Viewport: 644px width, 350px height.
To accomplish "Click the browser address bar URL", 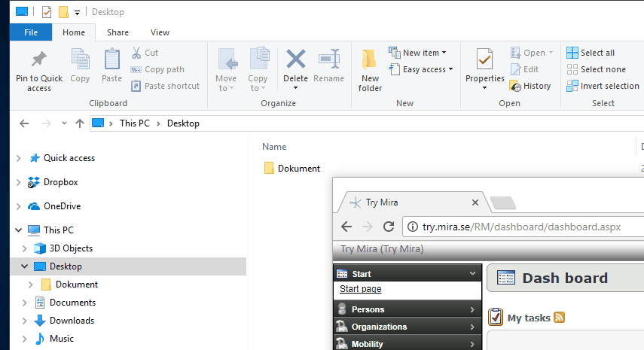I will (x=522, y=227).
